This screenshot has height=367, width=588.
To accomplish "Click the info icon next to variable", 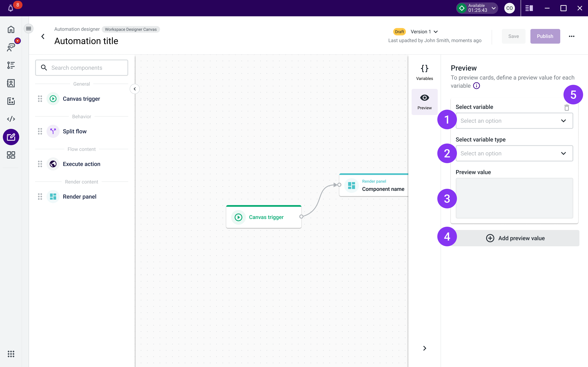I will click(477, 86).
